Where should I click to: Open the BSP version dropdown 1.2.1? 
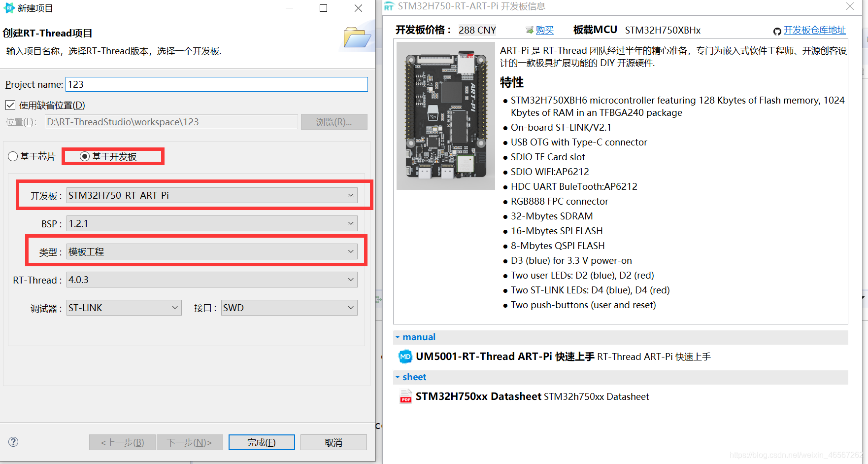pos(212,223)
